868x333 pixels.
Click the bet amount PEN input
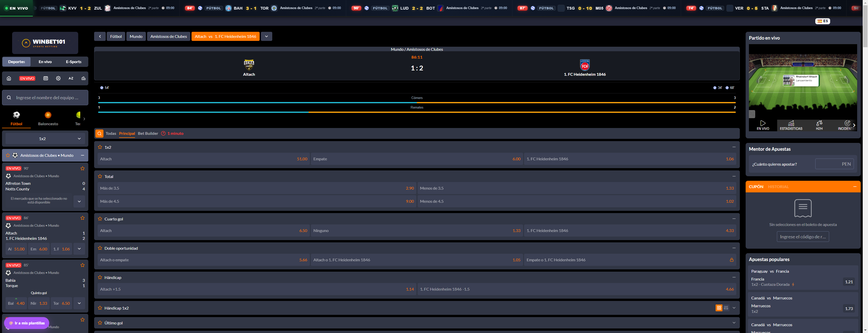click(834, 164)
